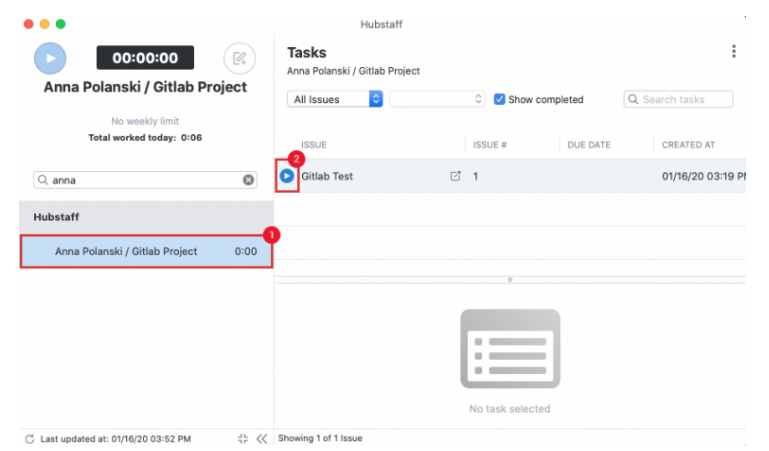Toggle compact view icon at bottom

(243, 438)
